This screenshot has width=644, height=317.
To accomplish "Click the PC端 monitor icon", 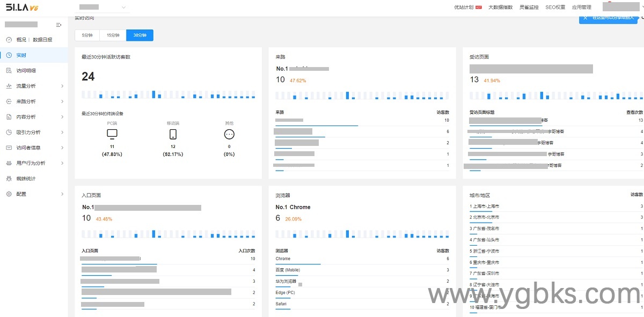I will 112,134.
